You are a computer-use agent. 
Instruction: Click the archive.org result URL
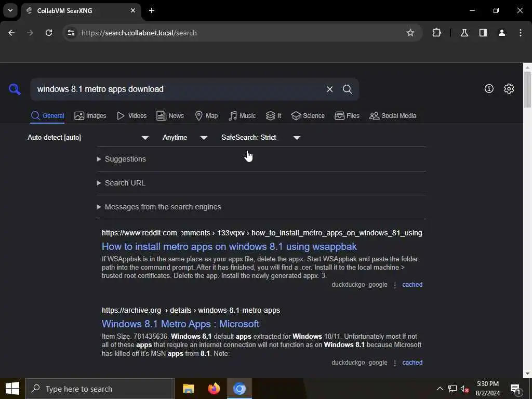[x=191, y=311]
